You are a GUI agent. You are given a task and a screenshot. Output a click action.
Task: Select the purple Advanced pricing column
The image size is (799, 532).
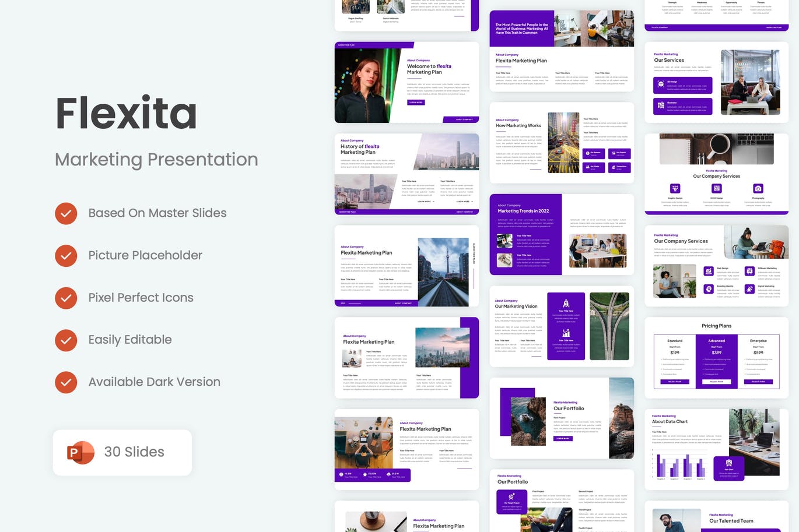[716, 360]
